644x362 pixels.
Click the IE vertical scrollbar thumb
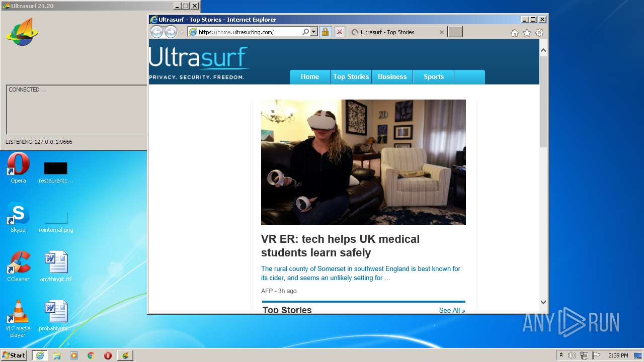[x=543, y=102]
